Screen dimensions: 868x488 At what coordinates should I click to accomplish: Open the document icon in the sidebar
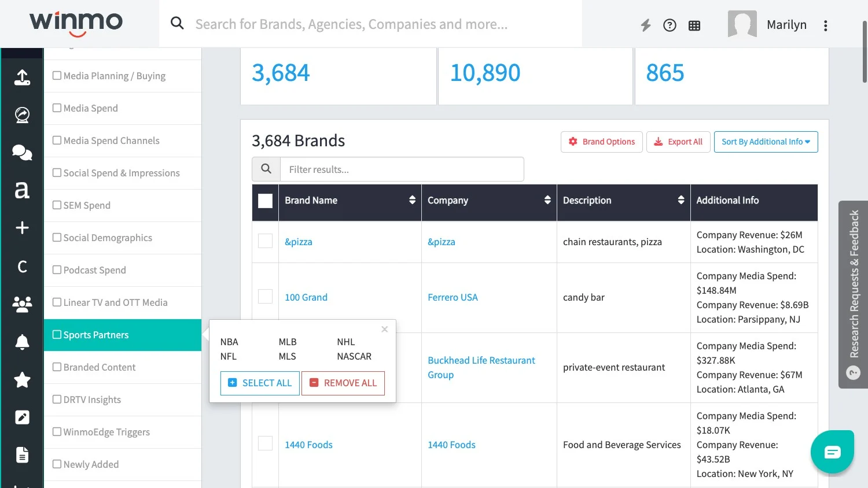tap(22, 455)
